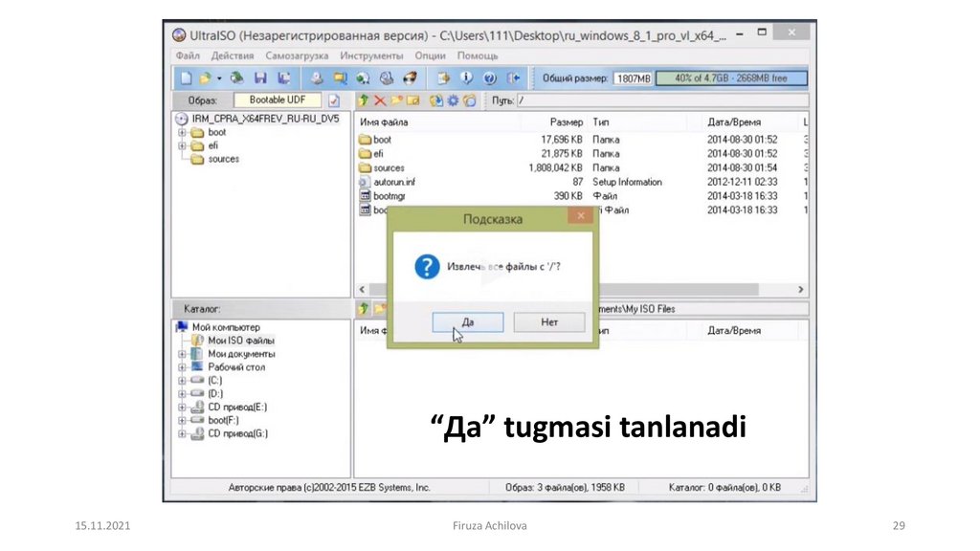Click the last icon before the Путь label
980x551 pixels.
tap(469, 100)
